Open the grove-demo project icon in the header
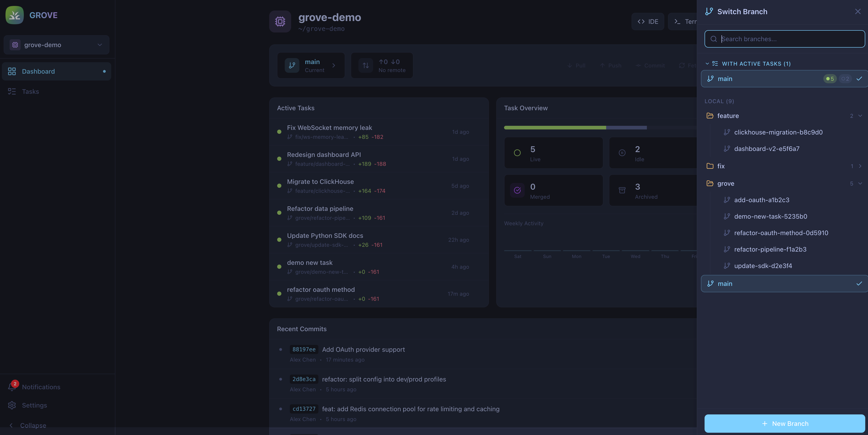Viewport: 868px width, 435px height. coord(280,21)
